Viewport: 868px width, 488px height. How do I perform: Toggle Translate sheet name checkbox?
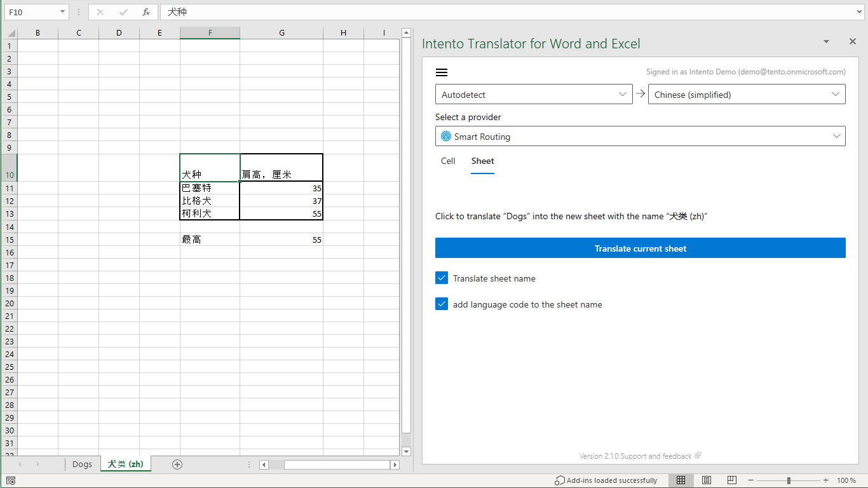442,278
